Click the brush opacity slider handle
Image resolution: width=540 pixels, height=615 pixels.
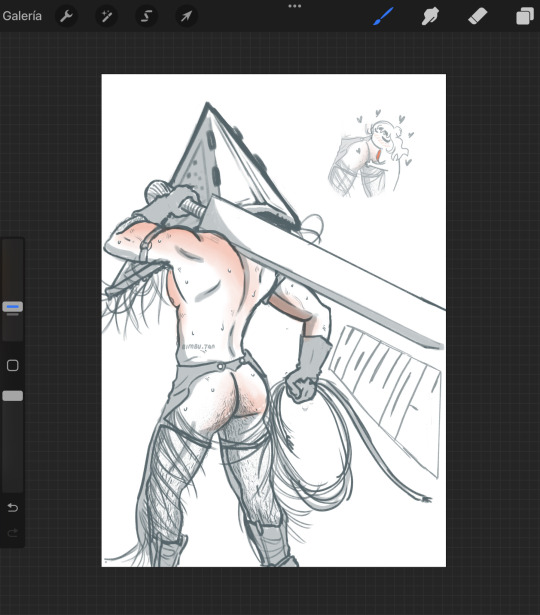pyautogui.click(x=13, y=396)
